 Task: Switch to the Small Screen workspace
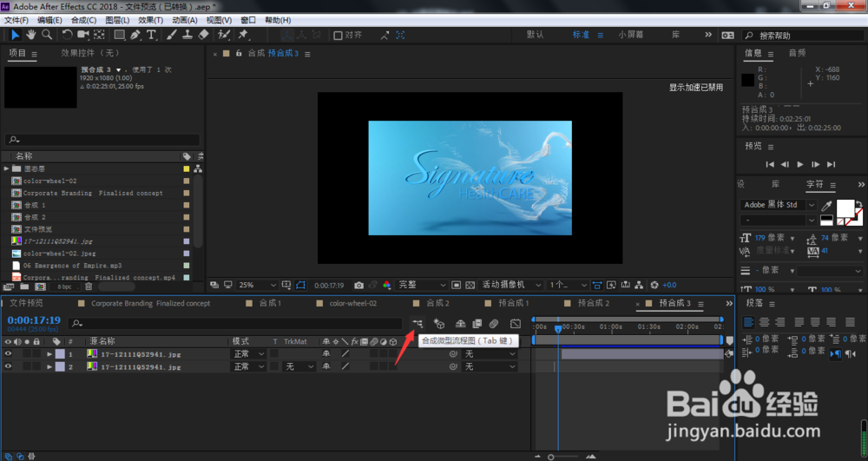point(631,35)
